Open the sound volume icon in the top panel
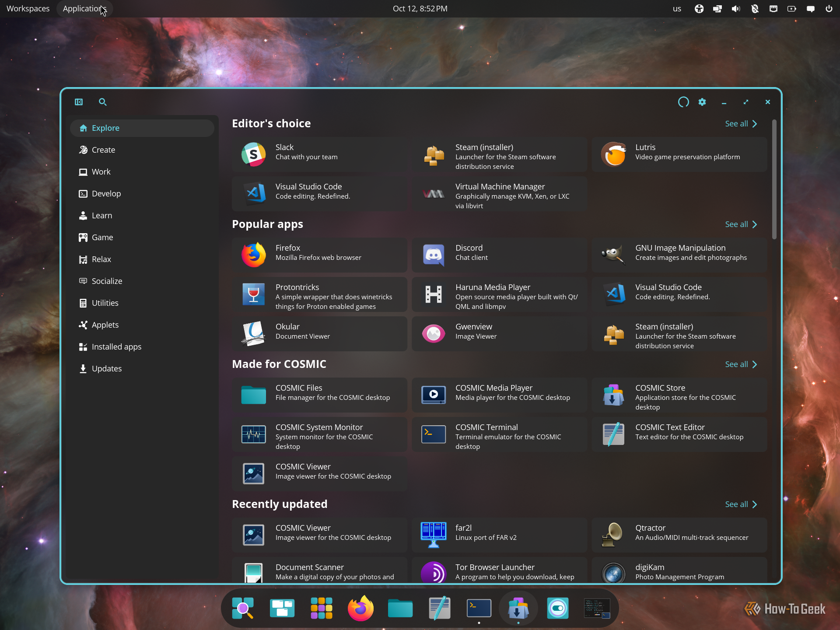Image resolution: width=840 pixels, height=630 pixels. [x=736, y=9]
